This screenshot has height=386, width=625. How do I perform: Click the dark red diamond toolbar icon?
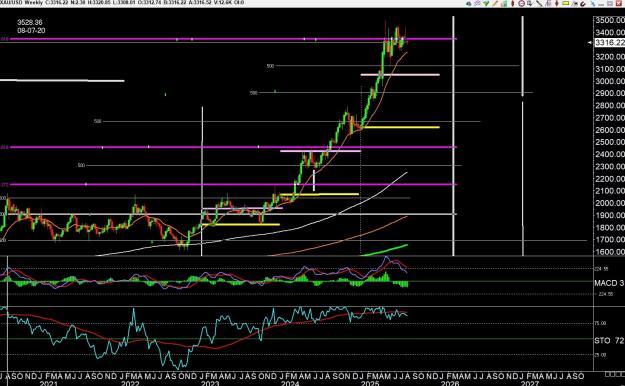click(556, 4)
